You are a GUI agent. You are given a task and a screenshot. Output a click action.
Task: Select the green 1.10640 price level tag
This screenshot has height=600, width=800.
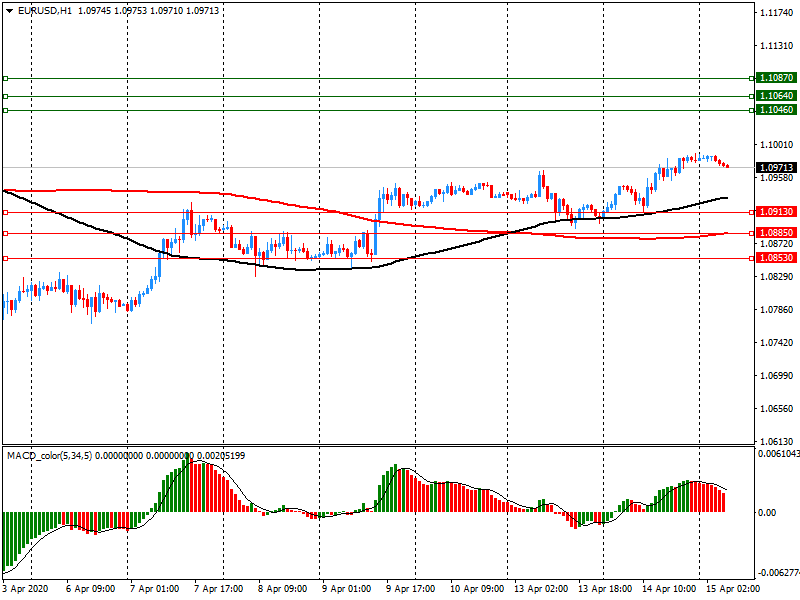tap(776, 96)
